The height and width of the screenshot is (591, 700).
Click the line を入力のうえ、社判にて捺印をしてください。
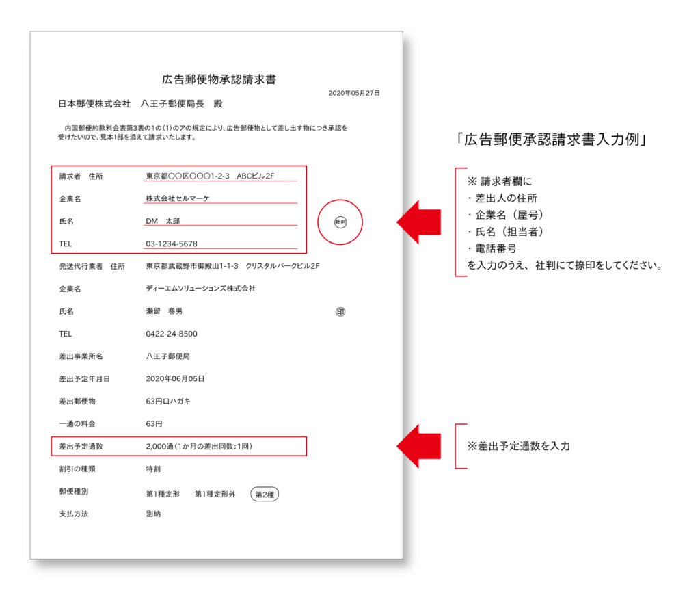[565, 265]
